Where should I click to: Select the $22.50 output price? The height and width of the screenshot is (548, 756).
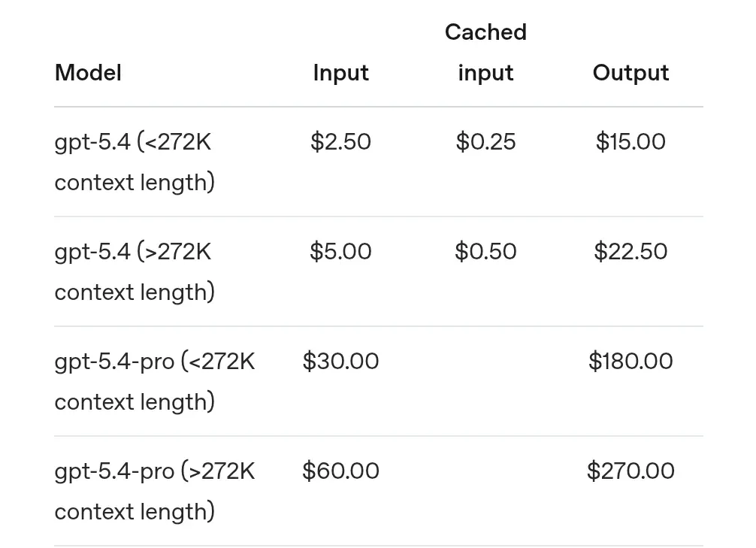click(x=631, y=252)
